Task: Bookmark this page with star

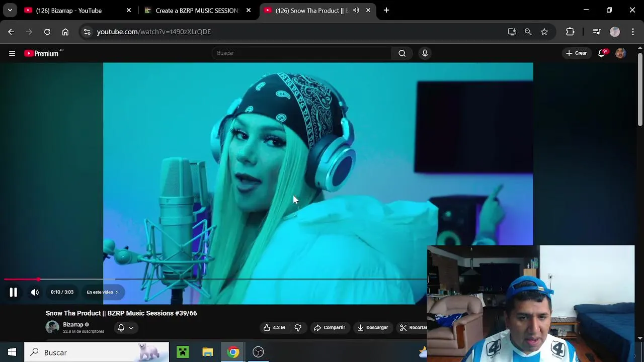Action: (x=544, y=32)
